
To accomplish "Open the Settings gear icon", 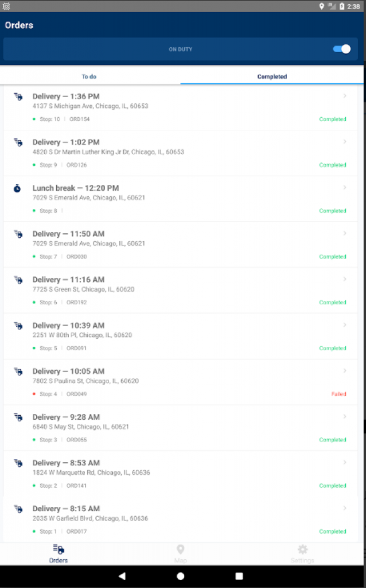I will (302, 550).
